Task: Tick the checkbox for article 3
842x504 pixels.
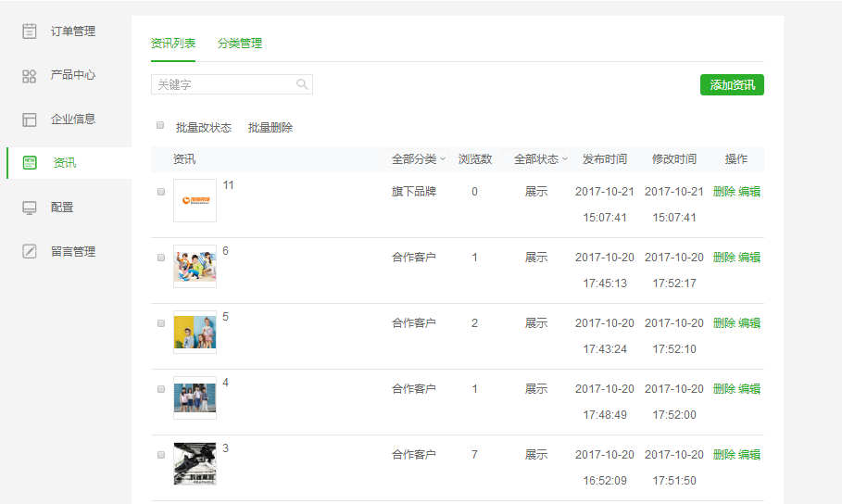Action: [x=161, y=455]
